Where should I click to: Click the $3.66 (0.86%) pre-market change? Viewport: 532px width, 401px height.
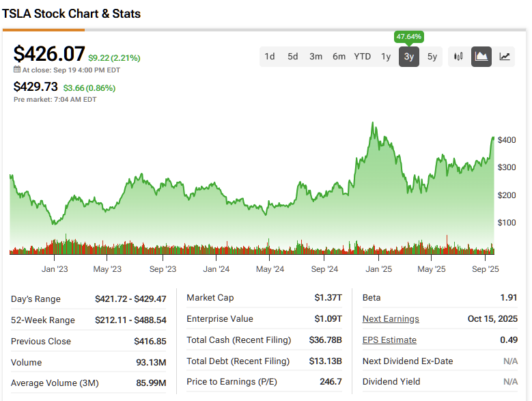89,88
